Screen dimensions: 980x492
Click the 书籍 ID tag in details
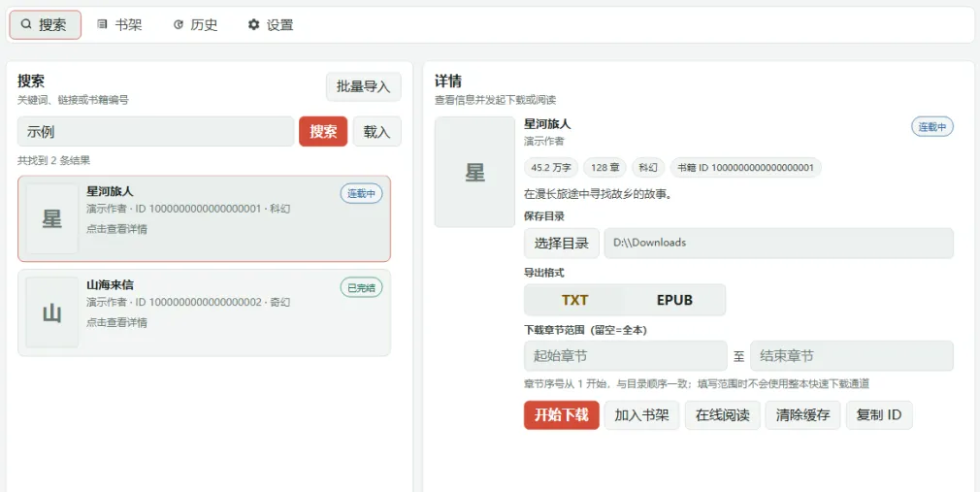tap(745, 168)
